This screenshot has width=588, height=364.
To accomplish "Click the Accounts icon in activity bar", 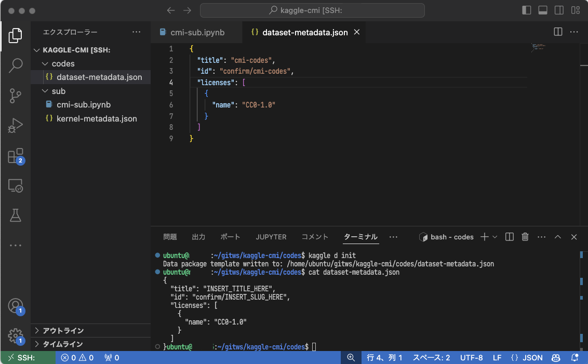I will click(16, 306).
